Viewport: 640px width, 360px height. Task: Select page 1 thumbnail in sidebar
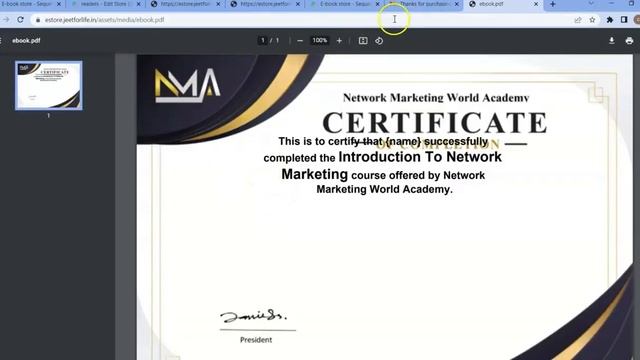pos(49,85)
